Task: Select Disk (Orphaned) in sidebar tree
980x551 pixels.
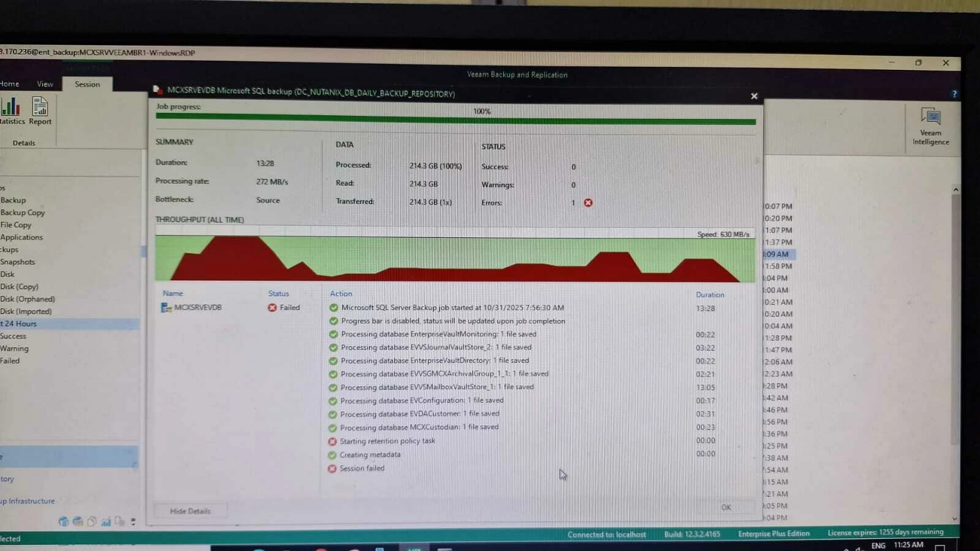Action: (x=28, y=299)
